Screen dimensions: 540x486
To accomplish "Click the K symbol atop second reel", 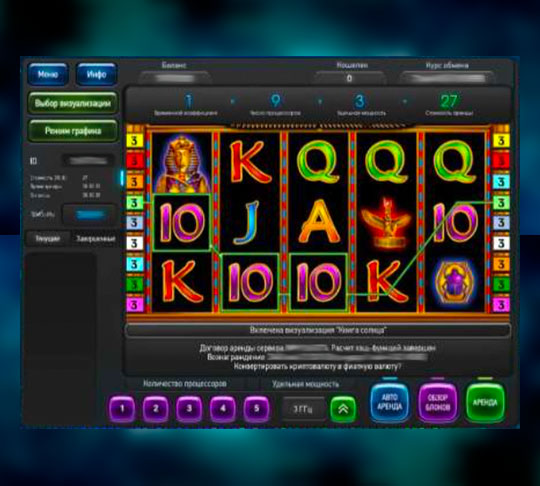I will click(250, 162).
